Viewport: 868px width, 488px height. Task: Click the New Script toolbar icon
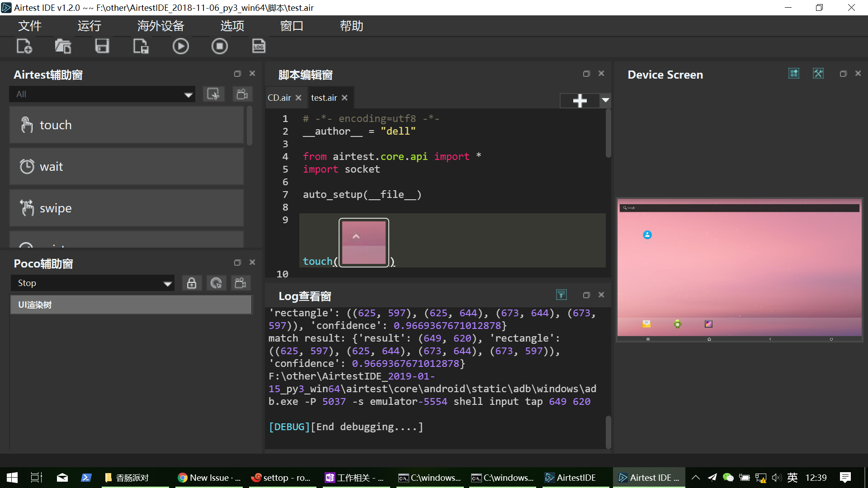[x=24, y=46]
